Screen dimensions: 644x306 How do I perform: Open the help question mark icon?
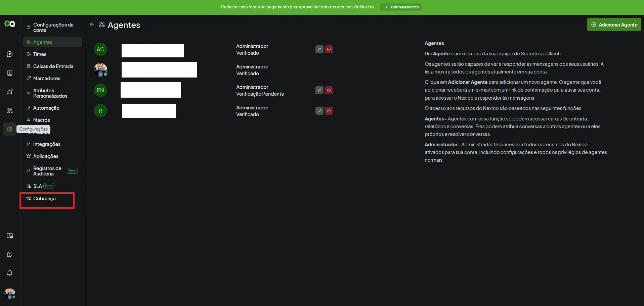pyautogui.click(x=10, y=254)
